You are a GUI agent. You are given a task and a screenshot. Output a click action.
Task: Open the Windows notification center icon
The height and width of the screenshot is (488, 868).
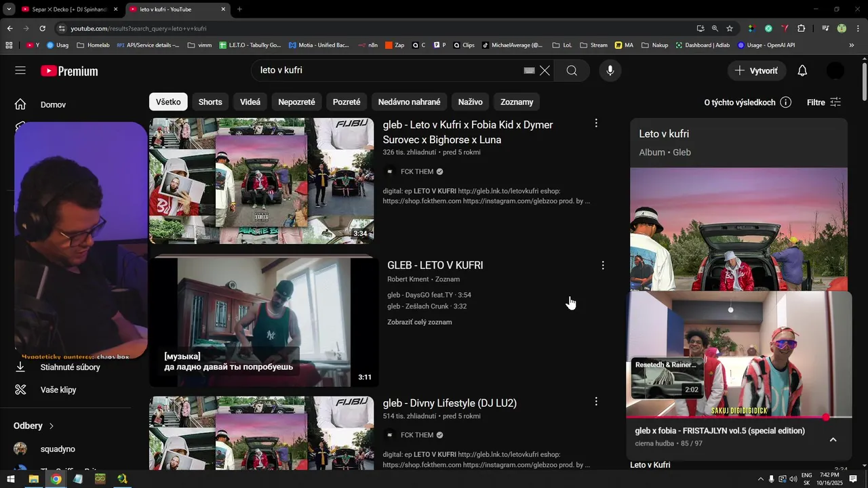853,479
